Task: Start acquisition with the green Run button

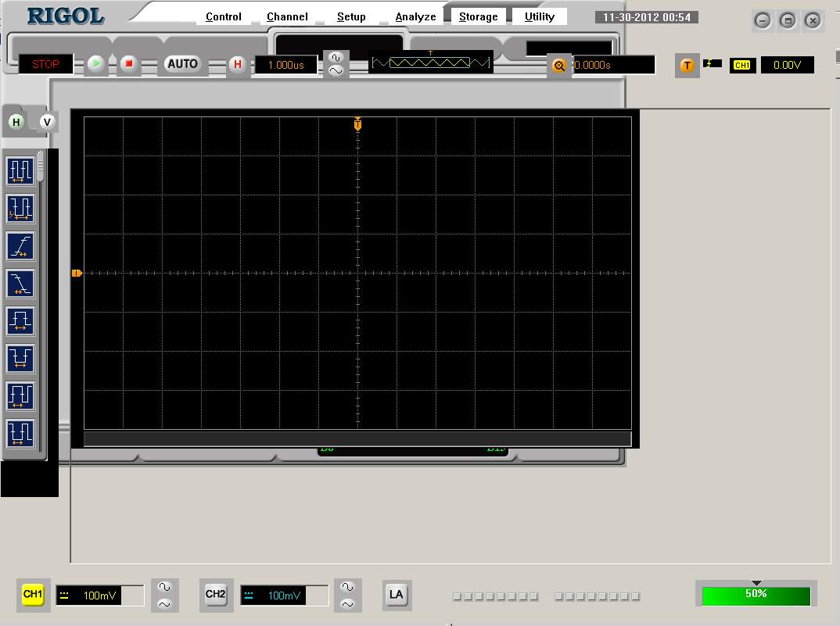Action: click(x=95, y=64)
